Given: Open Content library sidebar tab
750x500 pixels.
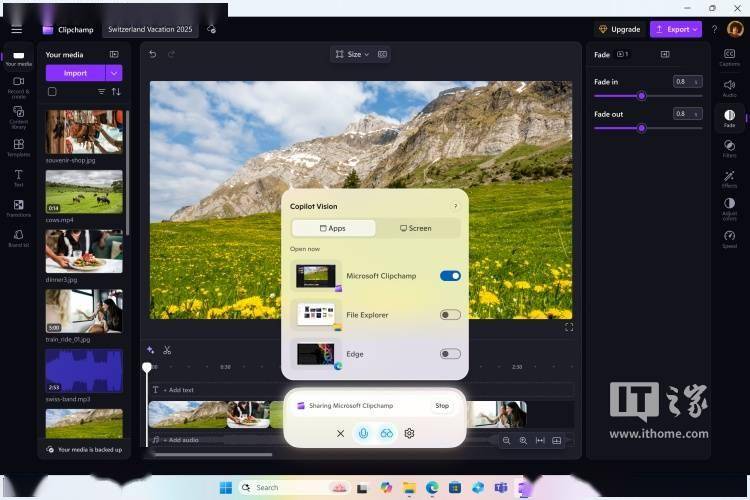Looking at the screenshot, I should click(x=19, y=118).
